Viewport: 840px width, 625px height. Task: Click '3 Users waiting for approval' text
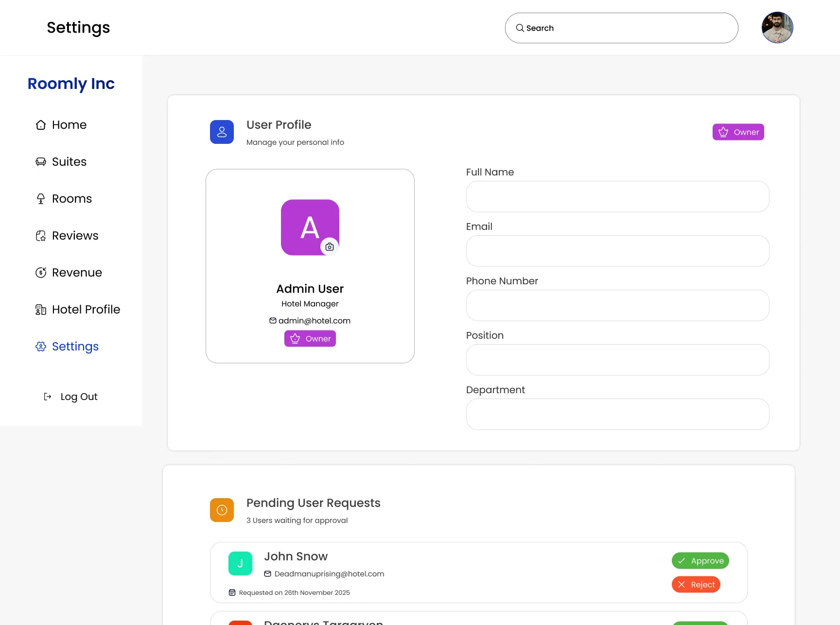tap(297, 521)
